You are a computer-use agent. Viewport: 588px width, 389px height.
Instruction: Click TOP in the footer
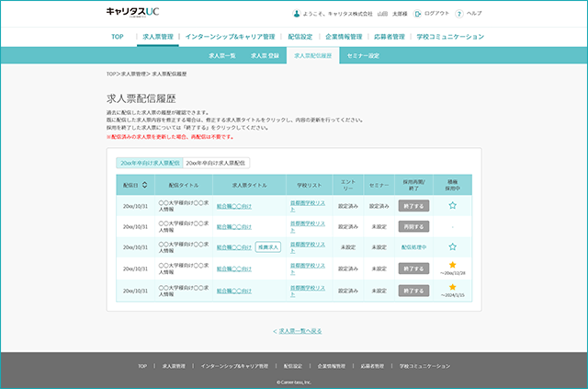(142, 366)
